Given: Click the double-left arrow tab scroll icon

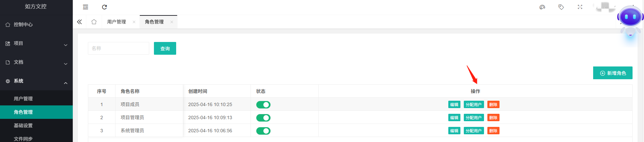Looking at the screenshot, I should pyautogui.click(x=79, y=22).
